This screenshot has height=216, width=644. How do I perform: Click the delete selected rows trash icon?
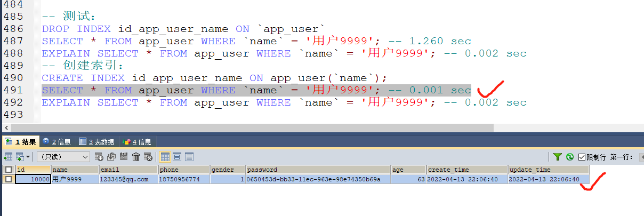click(136, 157)
